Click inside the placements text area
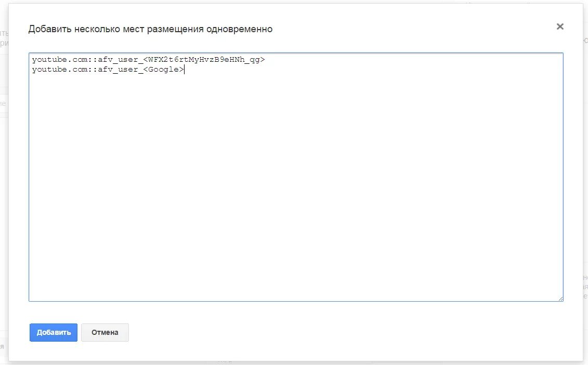 [x=296, y=177]
